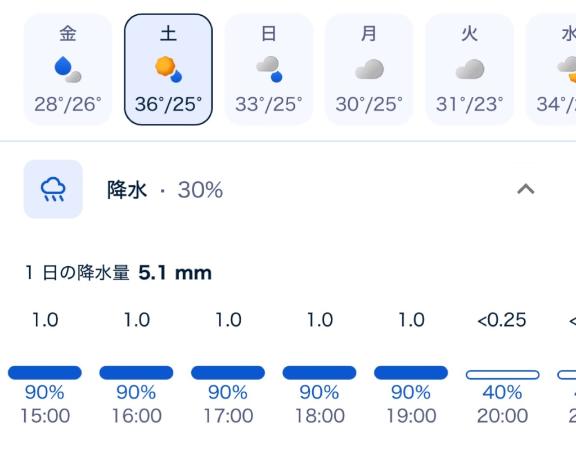
Task: Click the 1日の降水量 5.1 mm text
Action: pos(118,273)
